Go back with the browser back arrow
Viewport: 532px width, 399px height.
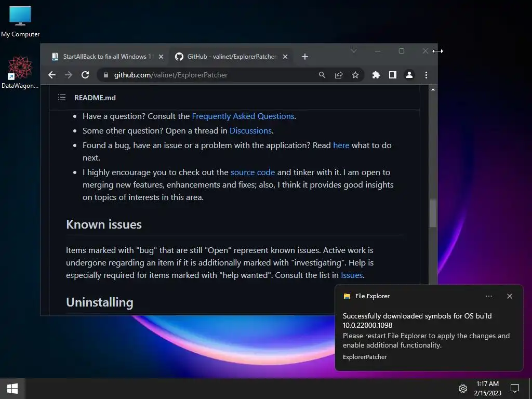[52, 75]
